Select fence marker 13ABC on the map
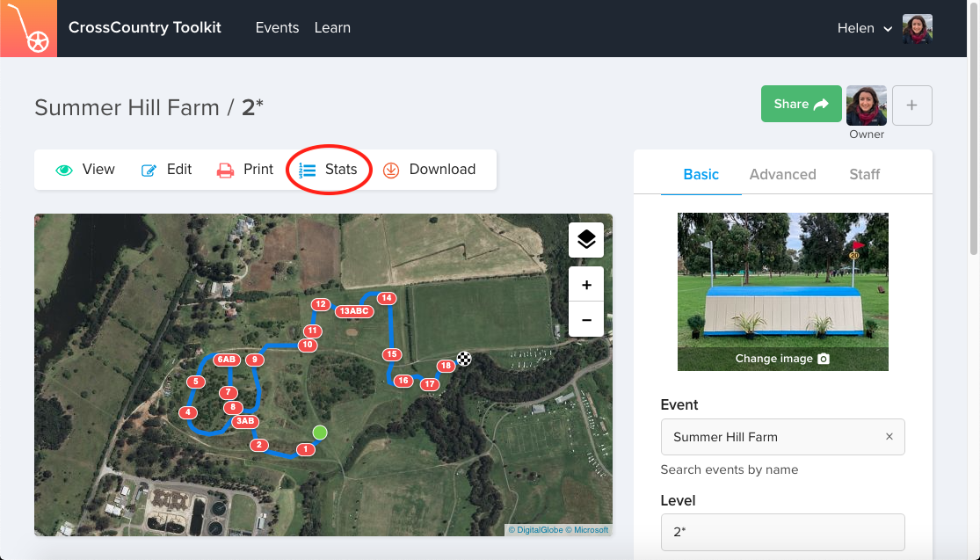The width and height of the screenshot is (980, 560). tap(356, 311)
